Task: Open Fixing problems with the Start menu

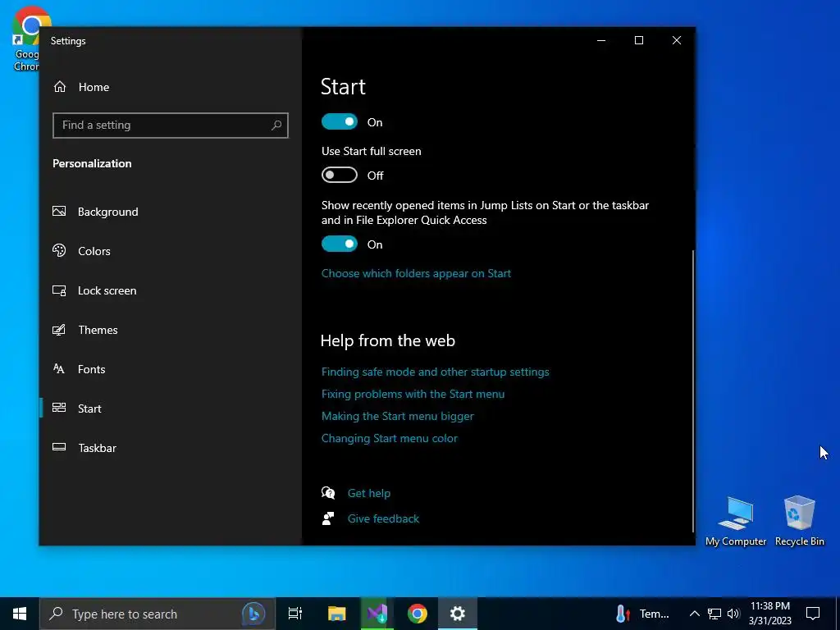Action: (413, 394)
